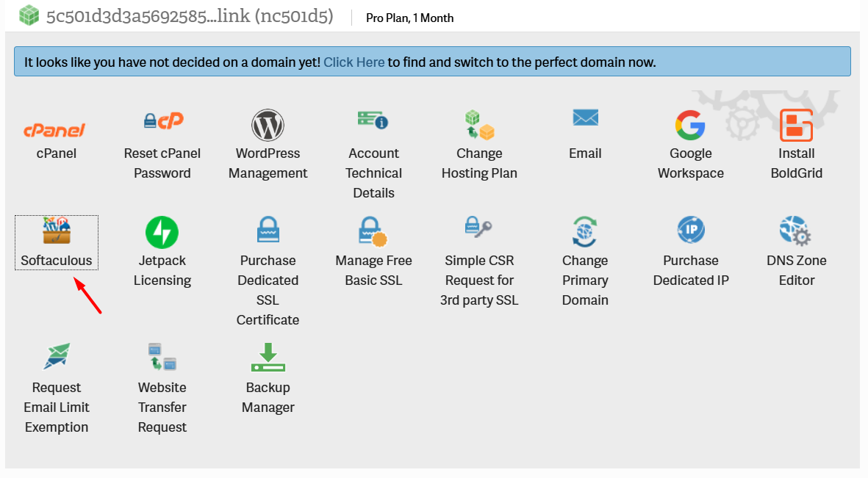Select the Change Hosting Plan icon
868x478 pixels.
pyautogui.click(x=479, y=125)
